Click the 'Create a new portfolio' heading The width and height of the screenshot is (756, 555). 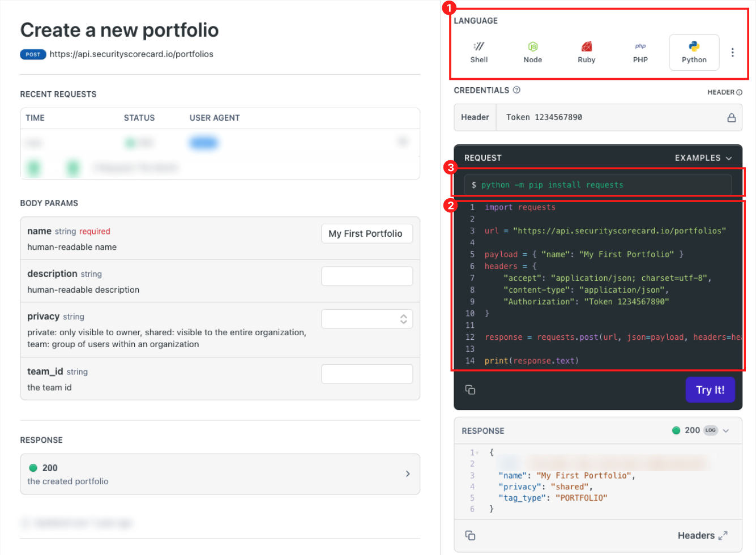click(x=119, y=30)
